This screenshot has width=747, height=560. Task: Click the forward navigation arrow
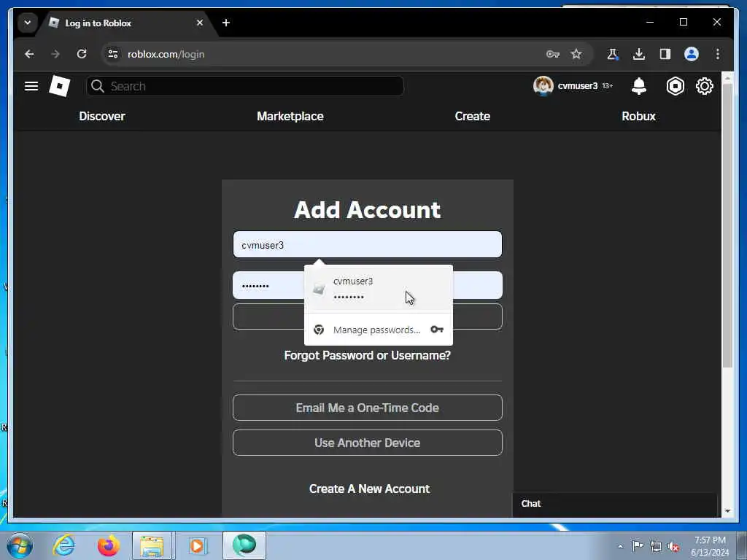point(55,54)
